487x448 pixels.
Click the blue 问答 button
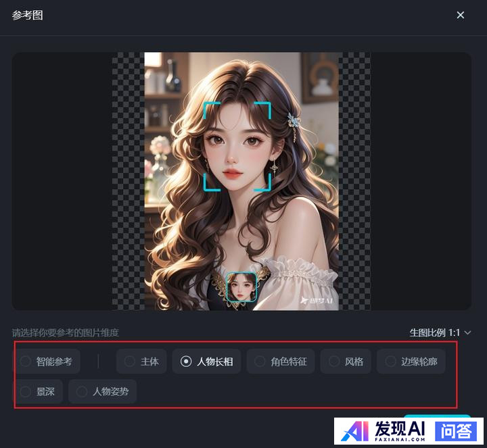point(455,431)
